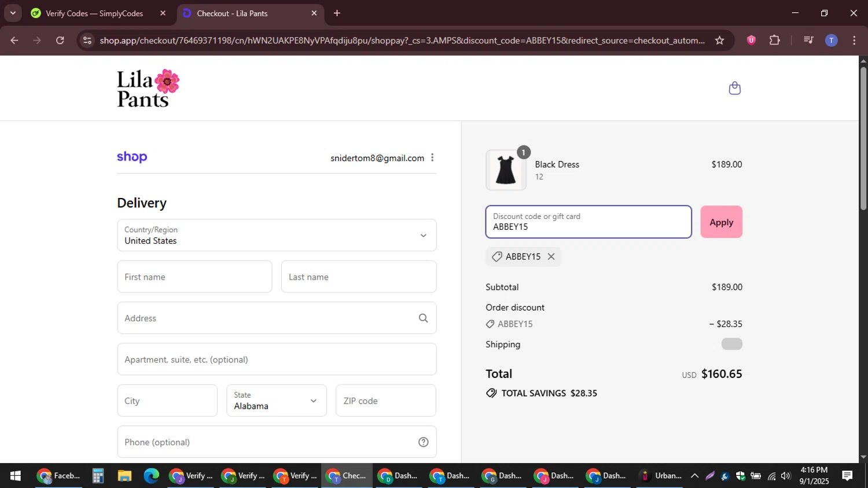Expand the Country/Region dropdown

(x=277, y=235)
